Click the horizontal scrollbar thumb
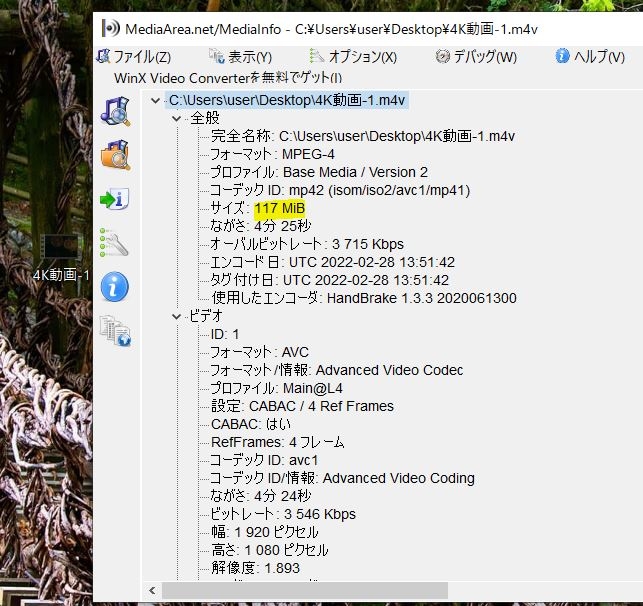The image size is (643, 606). tap(305, 591)
